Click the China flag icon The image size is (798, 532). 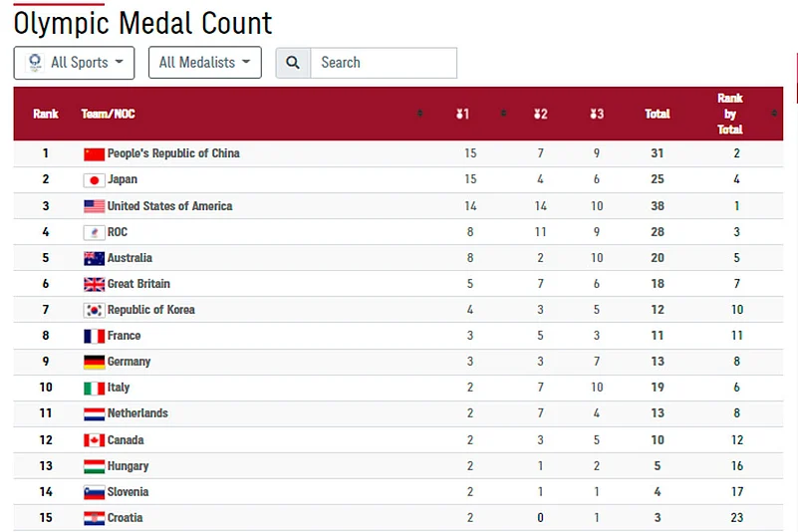pos(94,154)
